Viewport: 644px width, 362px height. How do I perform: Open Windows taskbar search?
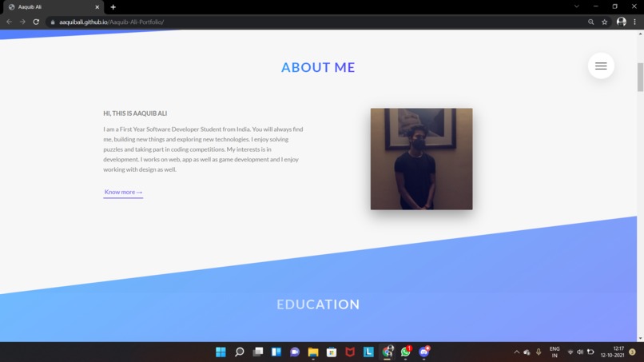[x=239, y=352]
